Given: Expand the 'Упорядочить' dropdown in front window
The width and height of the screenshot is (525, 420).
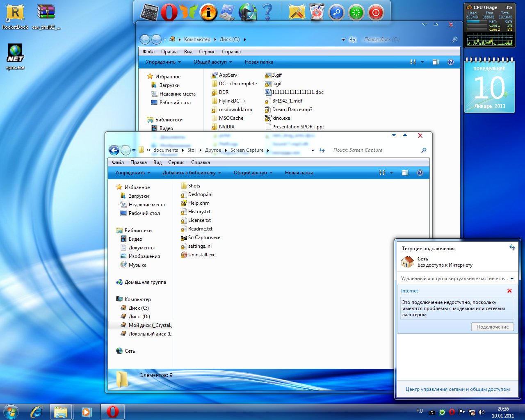Looking at the screenshot, I should [132, 173].
